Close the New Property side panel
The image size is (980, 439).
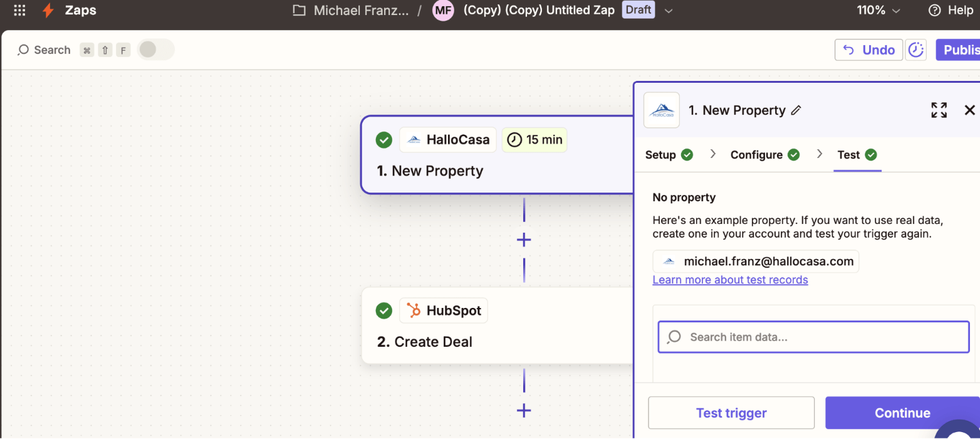[969, 110]
